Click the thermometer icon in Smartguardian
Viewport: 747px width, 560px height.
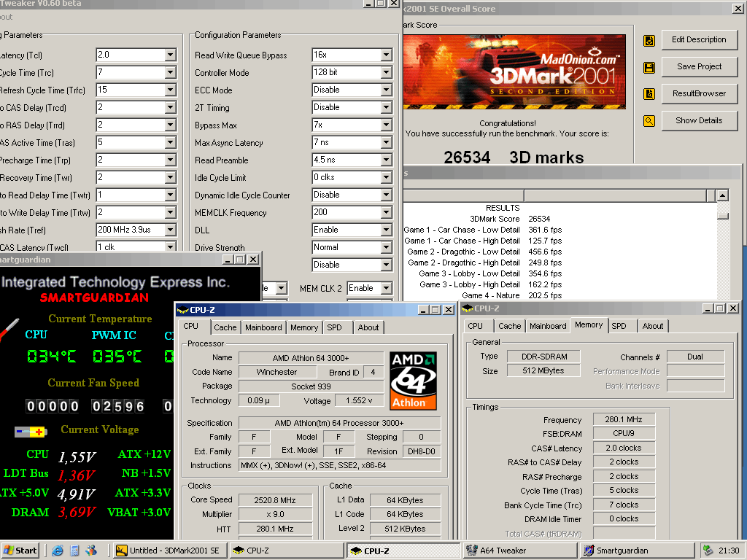click(9, 329)
